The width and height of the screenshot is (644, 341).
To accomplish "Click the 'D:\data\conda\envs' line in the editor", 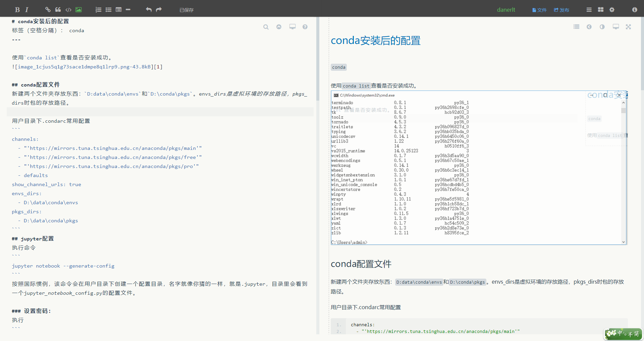I will pyautogui.click(x=48, y=203).
